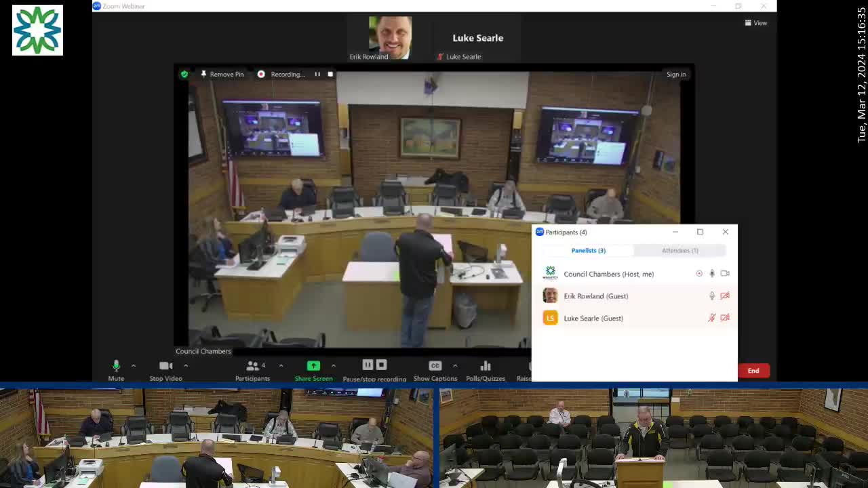The image size is (868, 488).
Task: Click the Zoom Webinar title bar icon
Action: coord(96,6)
